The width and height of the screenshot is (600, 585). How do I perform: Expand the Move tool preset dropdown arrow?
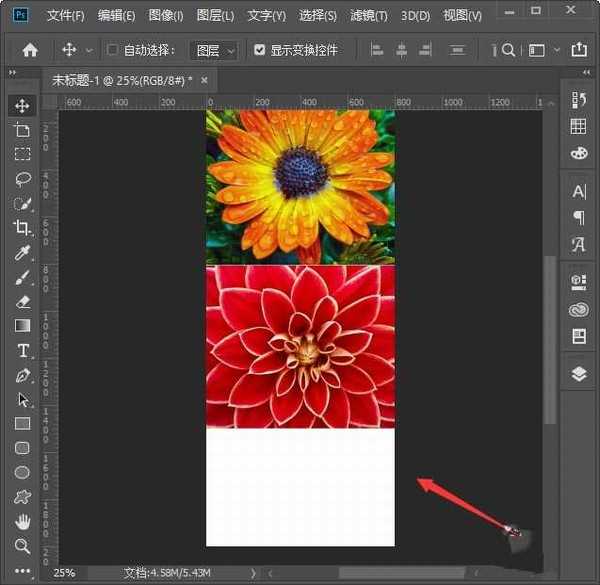[x=90, y=50]
